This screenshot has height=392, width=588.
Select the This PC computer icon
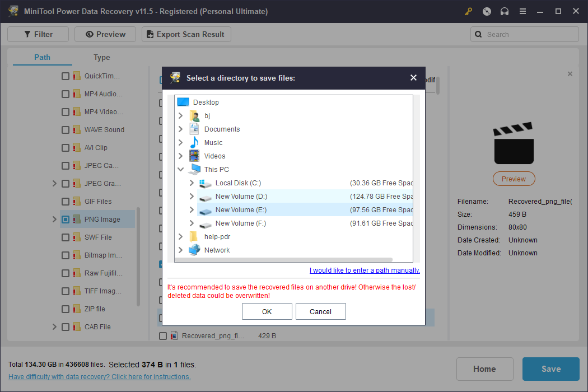point(194,169)
